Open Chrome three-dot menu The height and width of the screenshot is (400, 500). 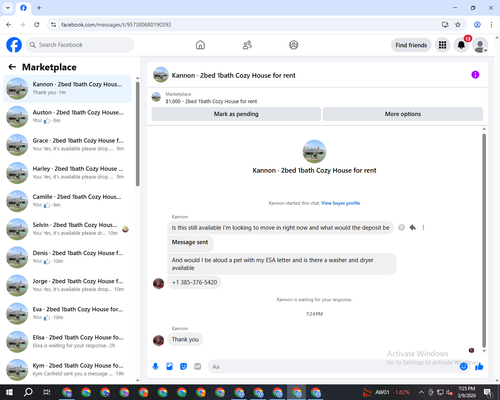click(x=491, y=25)
